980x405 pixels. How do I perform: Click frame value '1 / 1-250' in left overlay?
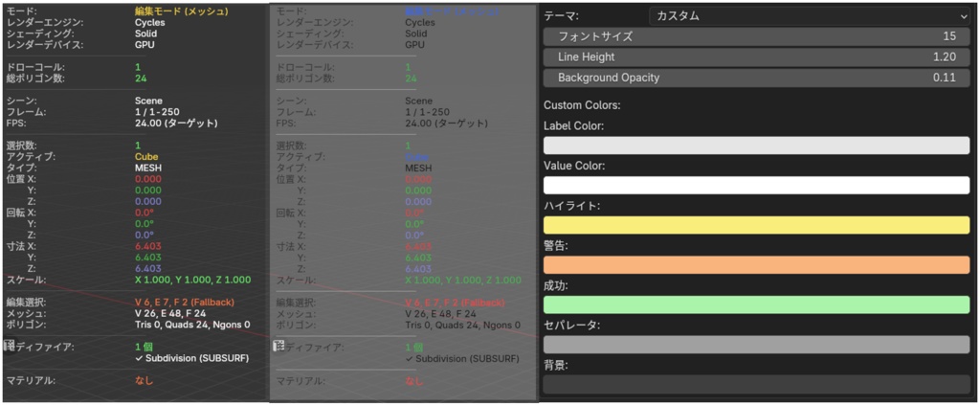pos(158,112)
